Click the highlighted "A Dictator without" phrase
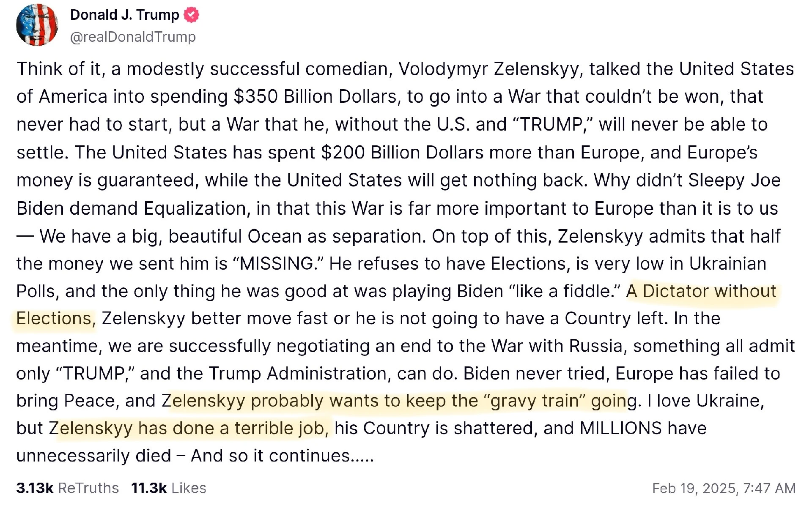This screenshot has height=508, width=812. click(701, 291)
